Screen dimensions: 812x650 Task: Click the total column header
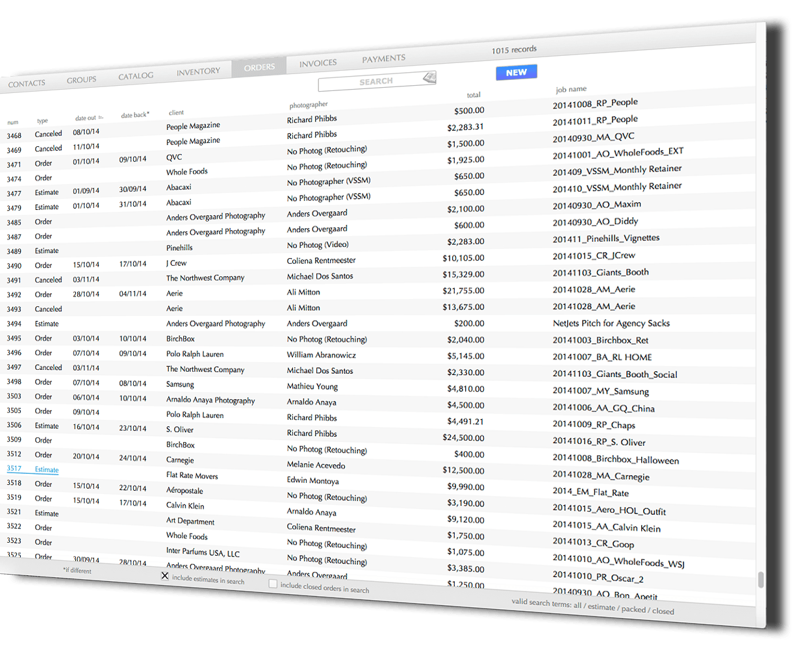point(474,95)
